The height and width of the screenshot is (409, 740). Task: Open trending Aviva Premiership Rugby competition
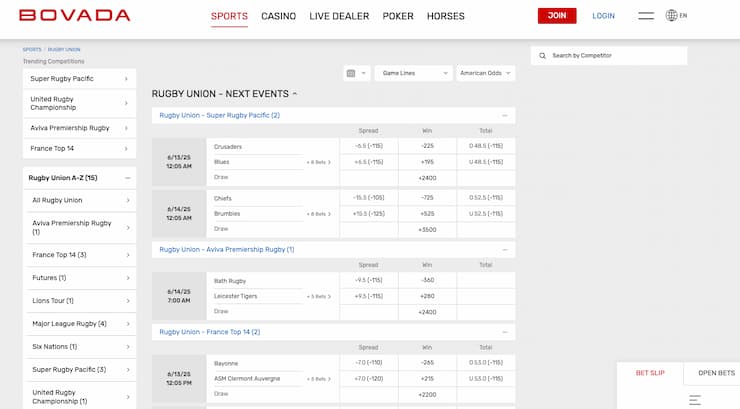pos(79,128)
